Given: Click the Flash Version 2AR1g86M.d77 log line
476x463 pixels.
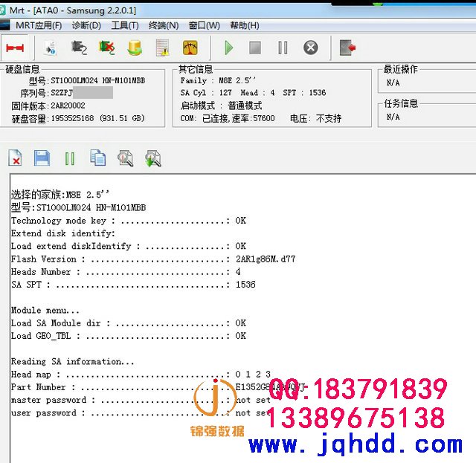Looking at the screenshot, I should [153, 259].
